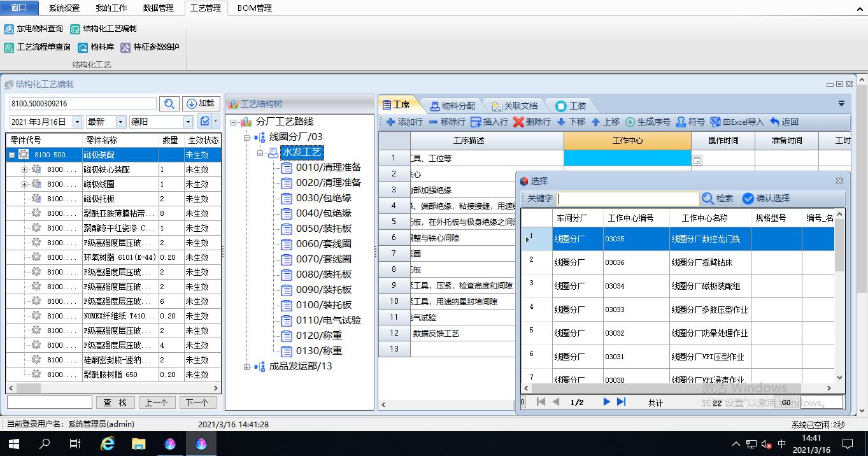The width and height of the screenshot is (868, 456).
Task: Collapse the 分厂工艺路线 tree node
Action: (234, 122)
